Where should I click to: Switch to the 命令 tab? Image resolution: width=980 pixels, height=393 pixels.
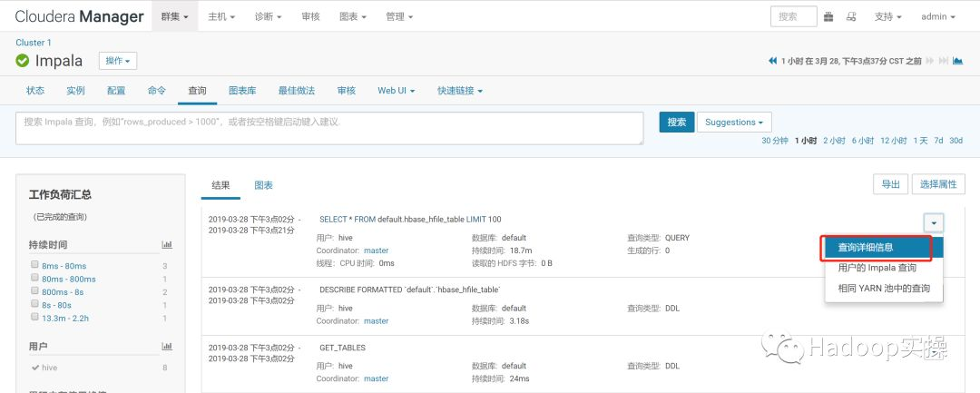point(156,91)
